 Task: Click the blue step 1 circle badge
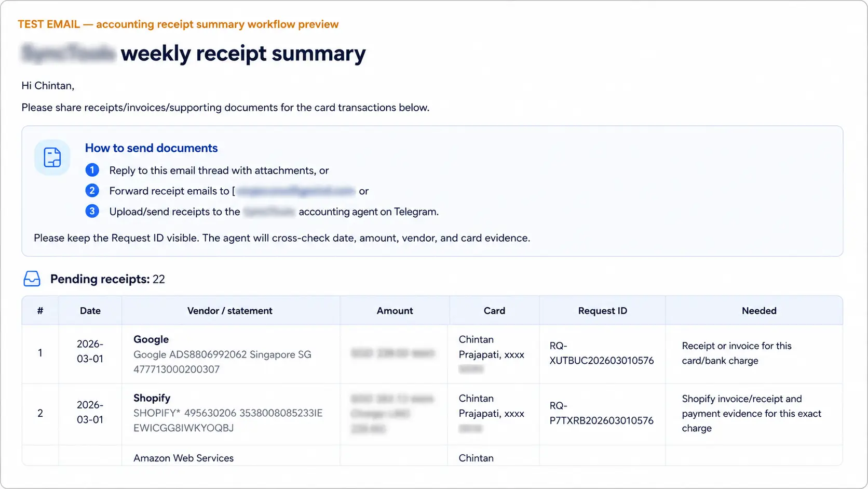tap(92, 170)
